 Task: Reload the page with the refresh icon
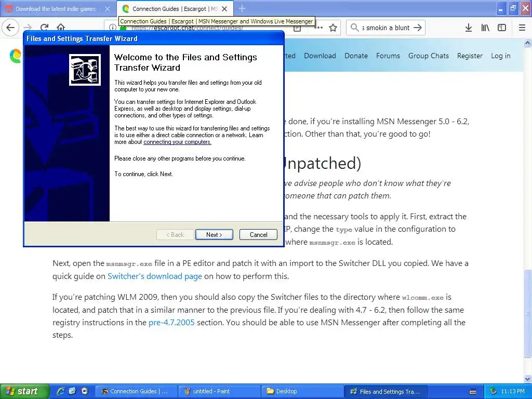pyautogui.click(x=44, y=28)
